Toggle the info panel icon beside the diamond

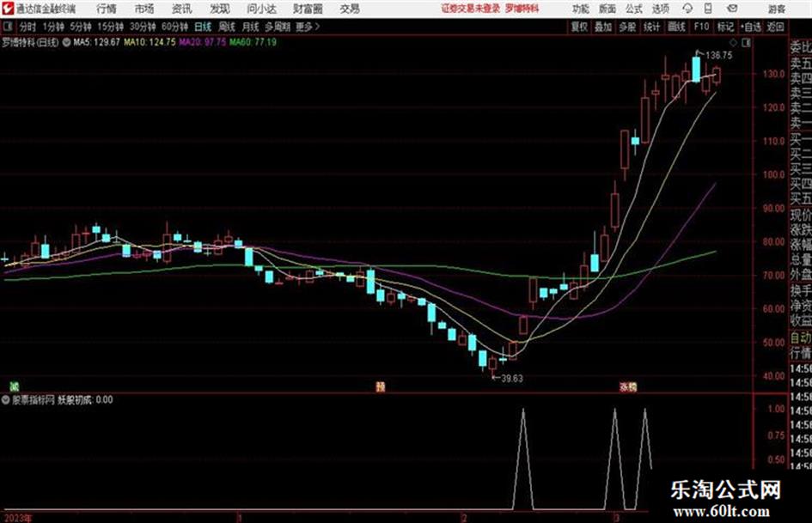coord(746,42)
